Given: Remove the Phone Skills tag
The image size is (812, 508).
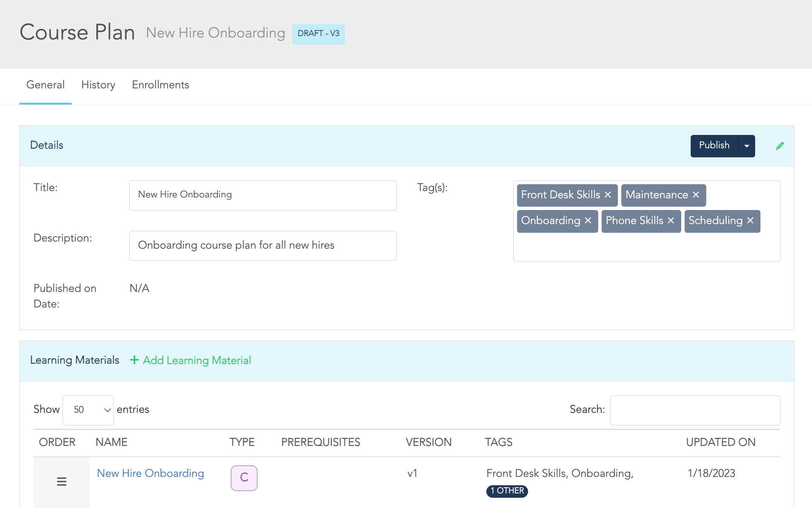Looking at the screenshot, I should pyautogui.click(x=671, y=221).
